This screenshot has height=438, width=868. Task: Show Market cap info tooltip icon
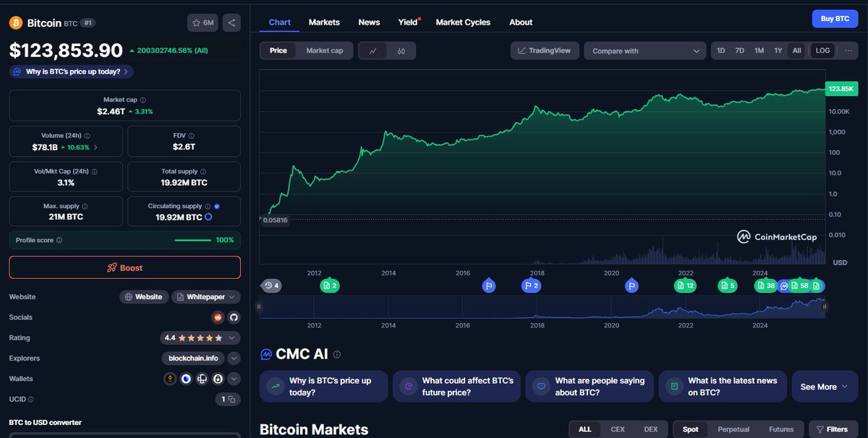142,100
